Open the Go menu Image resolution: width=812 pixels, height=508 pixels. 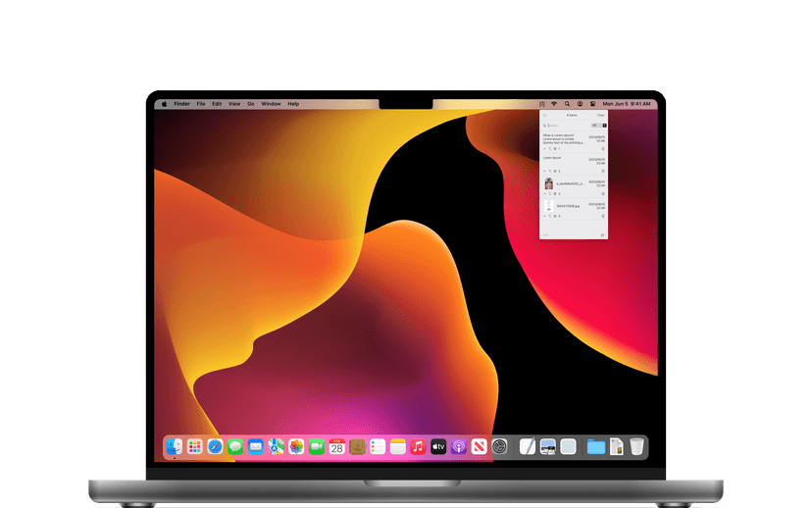coord(251,104)
